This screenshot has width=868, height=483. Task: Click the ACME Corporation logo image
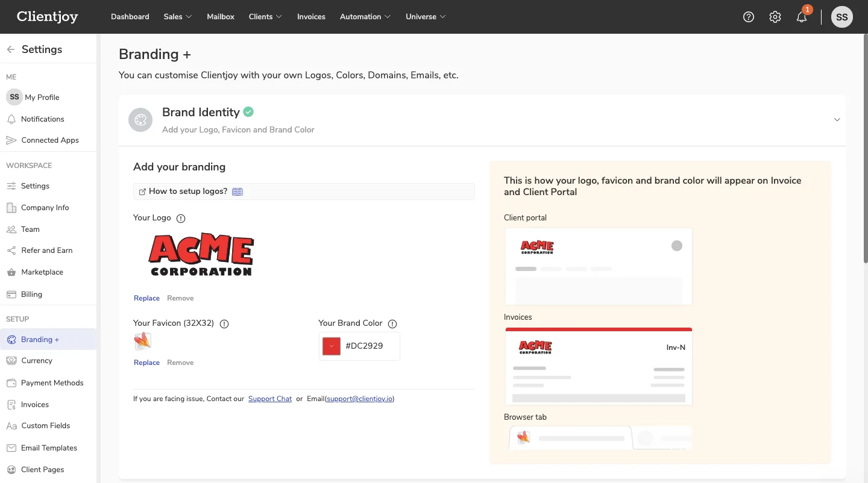click(x=201, y=254)
